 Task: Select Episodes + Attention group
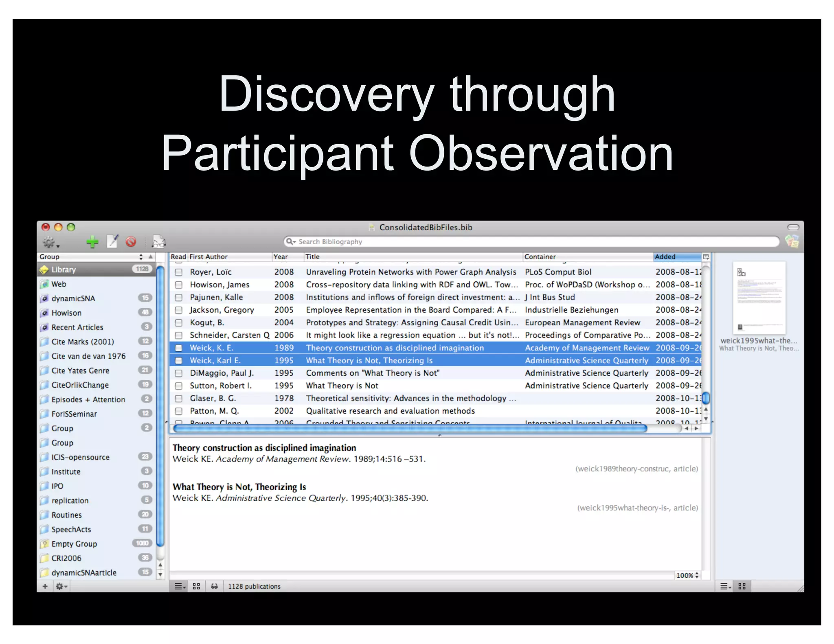pos(97,400)
